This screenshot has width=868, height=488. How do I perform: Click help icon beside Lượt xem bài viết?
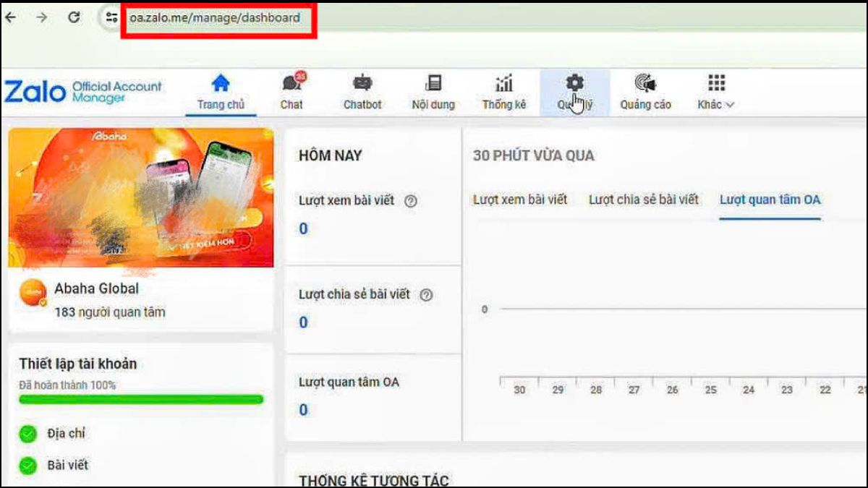click(x=411, y=202)
